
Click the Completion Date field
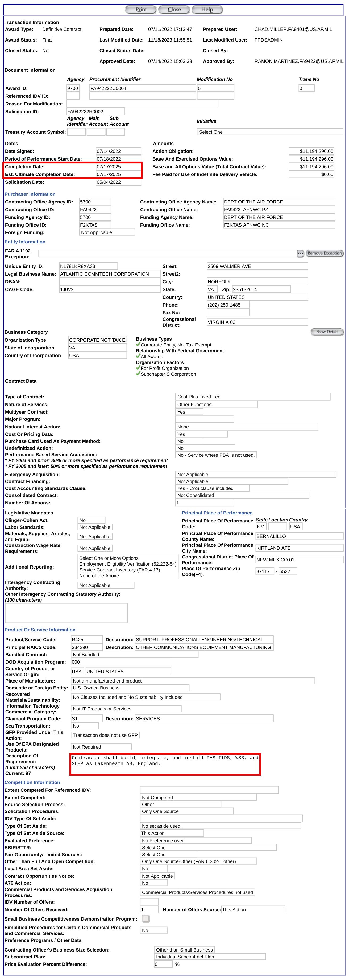click(x=118, y=167)
